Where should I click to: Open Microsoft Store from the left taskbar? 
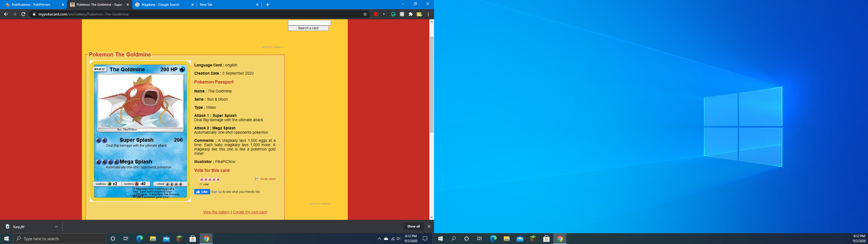click(193, 239)
